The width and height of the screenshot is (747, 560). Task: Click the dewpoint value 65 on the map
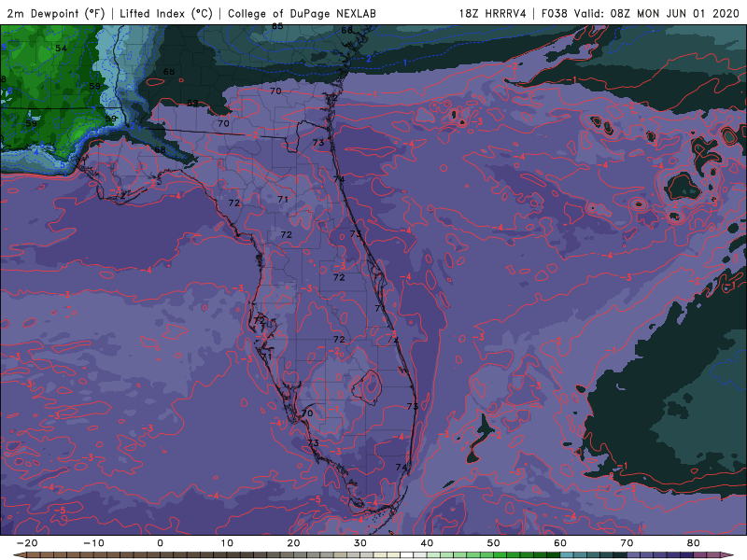pos(277,26)
